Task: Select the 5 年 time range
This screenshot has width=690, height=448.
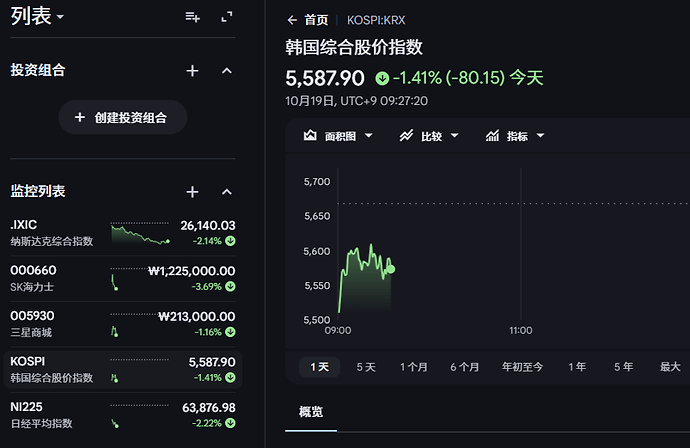Action: pyautogui.click(x=624, y=367)
